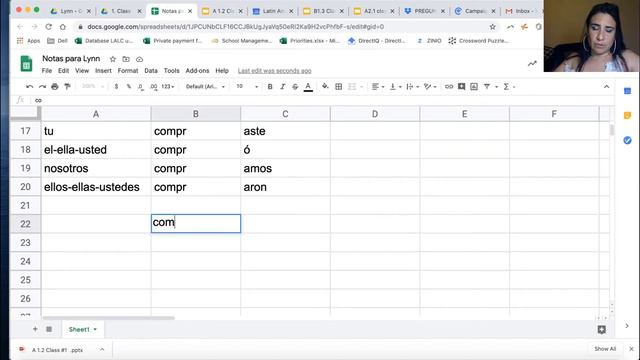Open the font size dropdown

pos(247,87)
